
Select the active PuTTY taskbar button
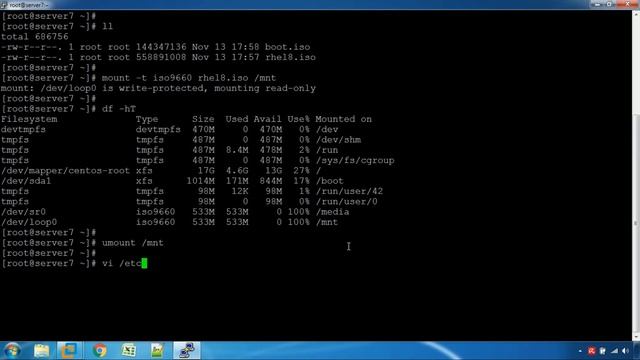click(187, 351)
